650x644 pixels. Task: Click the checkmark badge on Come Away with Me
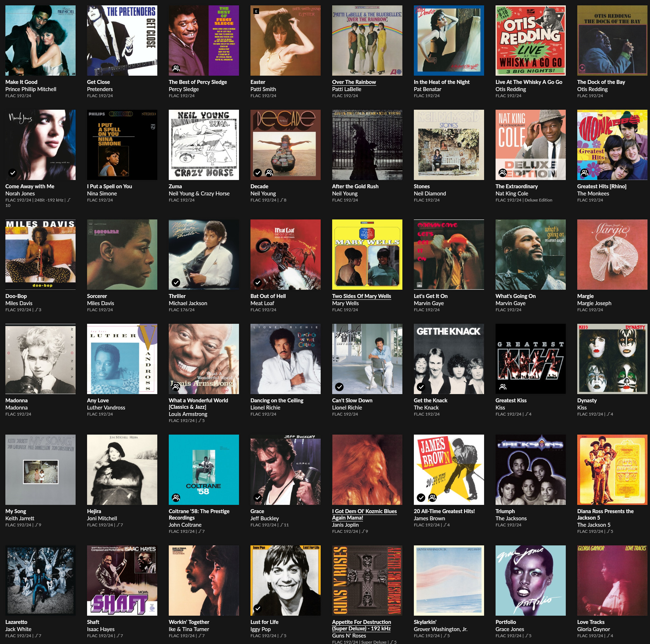click(13, 173)
